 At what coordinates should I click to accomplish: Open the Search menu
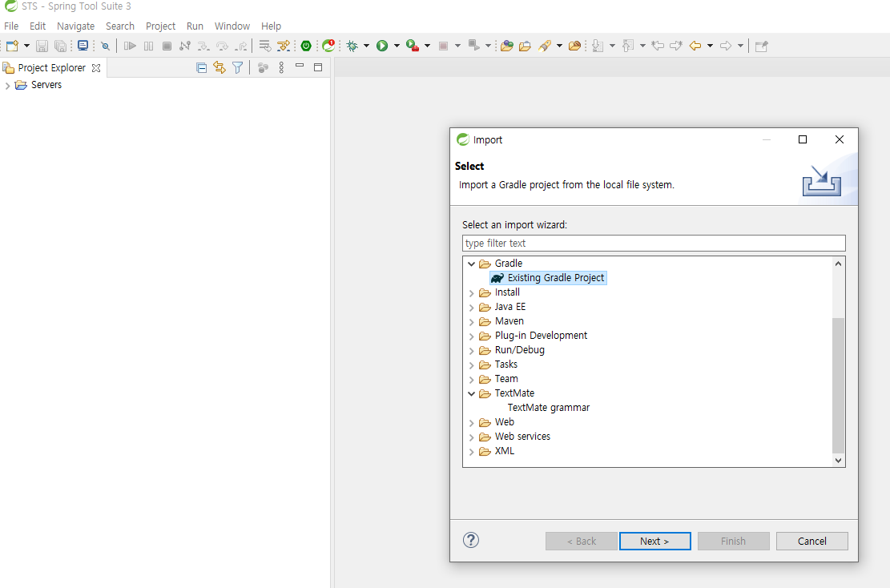click(120, 26)
